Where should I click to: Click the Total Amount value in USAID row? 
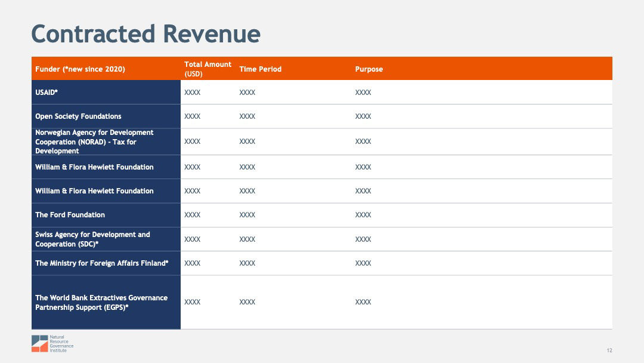pos(192,93)
